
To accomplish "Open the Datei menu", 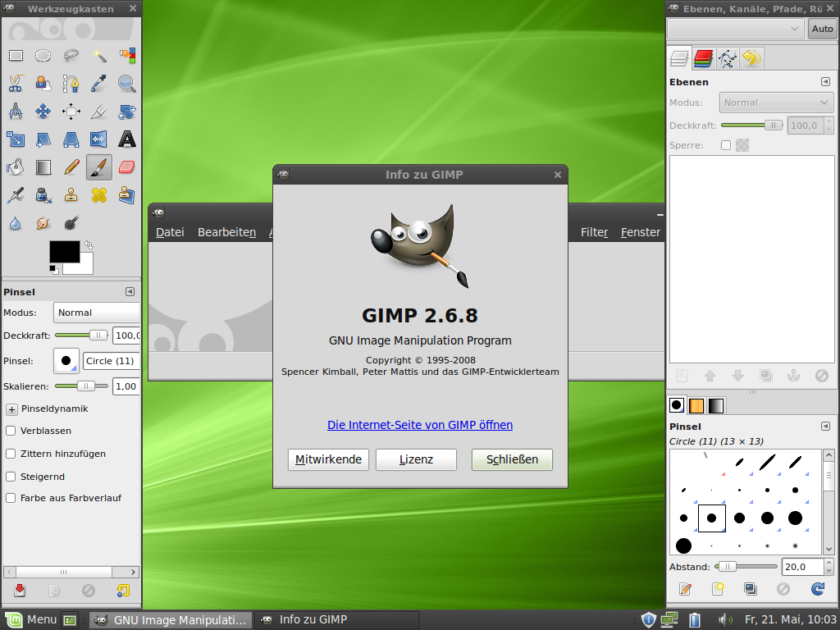I will pos(169,232).
